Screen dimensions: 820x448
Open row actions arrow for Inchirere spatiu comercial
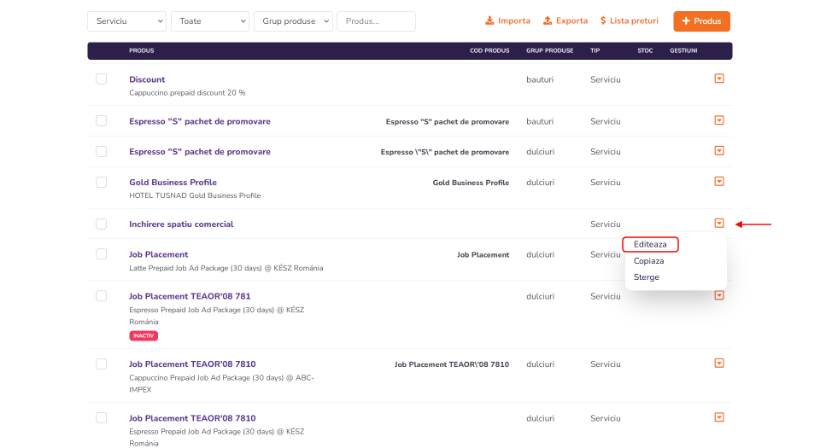click(719, 224)
